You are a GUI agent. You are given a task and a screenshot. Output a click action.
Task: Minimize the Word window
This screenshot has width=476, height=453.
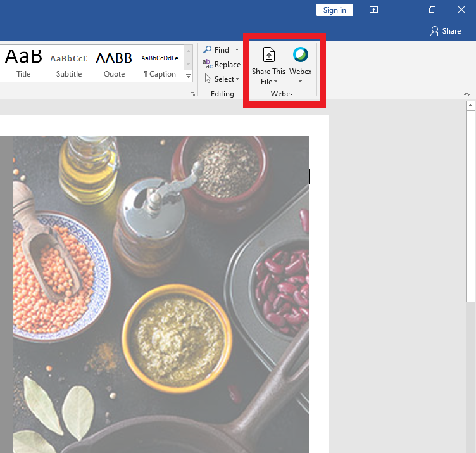pos(403,10)
